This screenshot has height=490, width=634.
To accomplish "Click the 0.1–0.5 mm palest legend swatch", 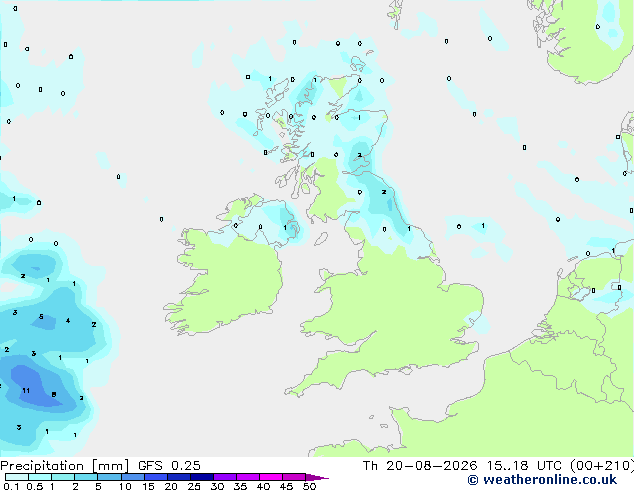I will 17,477.
